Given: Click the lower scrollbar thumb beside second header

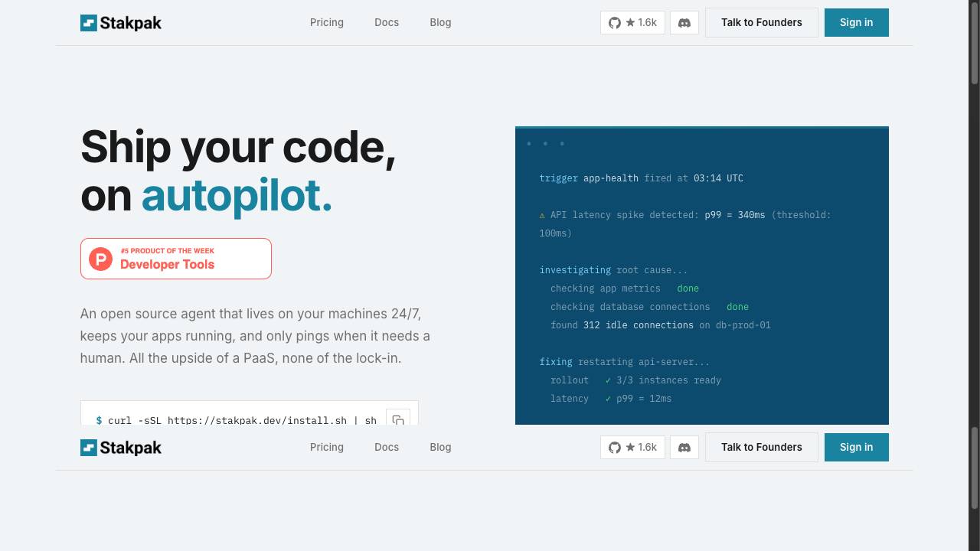Looking at the screenshot, I should (x=975, y=467).
